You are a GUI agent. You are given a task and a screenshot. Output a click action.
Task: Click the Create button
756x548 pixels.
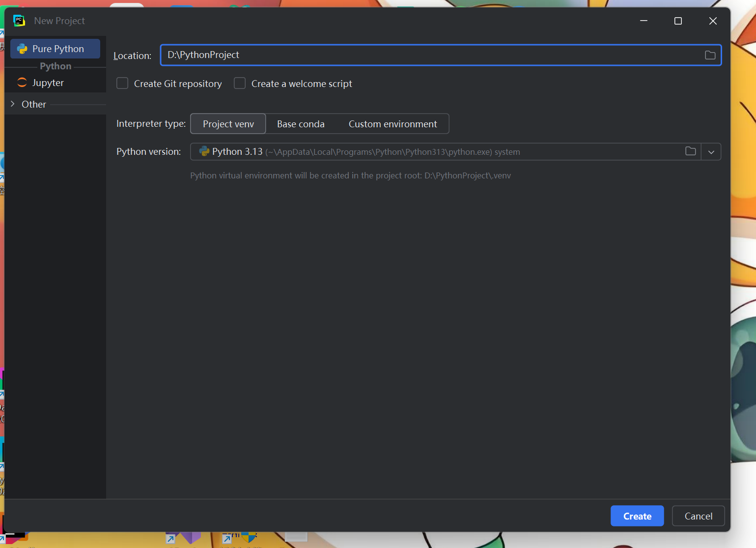(637, 516)
